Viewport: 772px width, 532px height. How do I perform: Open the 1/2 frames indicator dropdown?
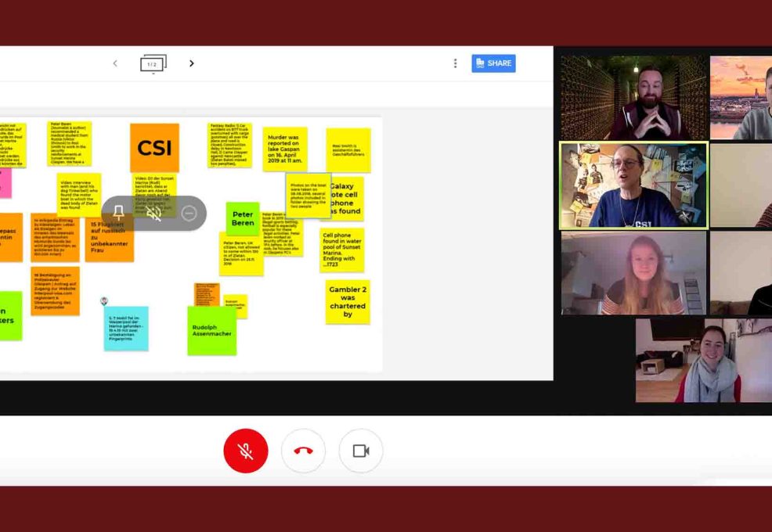(x=153, y=64)
